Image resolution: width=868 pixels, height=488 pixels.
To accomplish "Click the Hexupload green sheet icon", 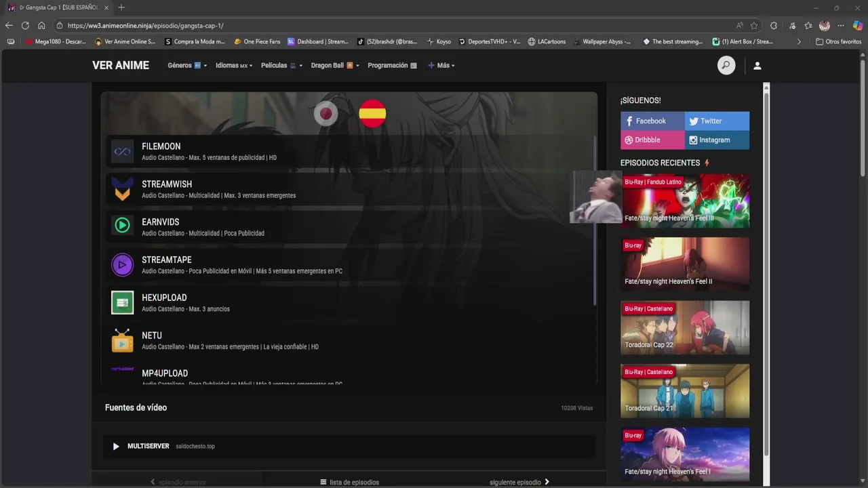I will [x=123, y=303].
